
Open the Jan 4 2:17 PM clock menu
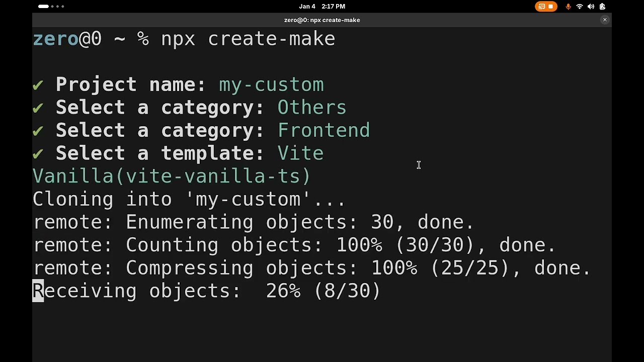tap(322, 7)
